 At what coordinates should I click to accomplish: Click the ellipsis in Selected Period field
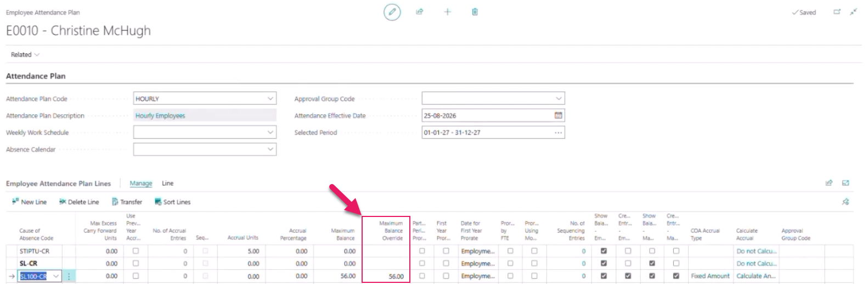pos(558,132)
